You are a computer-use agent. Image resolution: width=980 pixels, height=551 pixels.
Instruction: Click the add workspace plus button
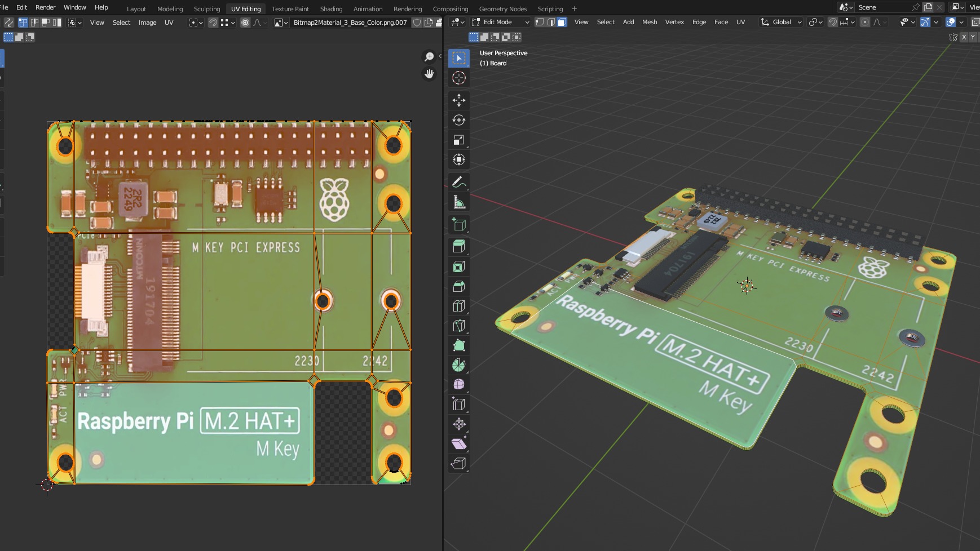pos(574,8)
